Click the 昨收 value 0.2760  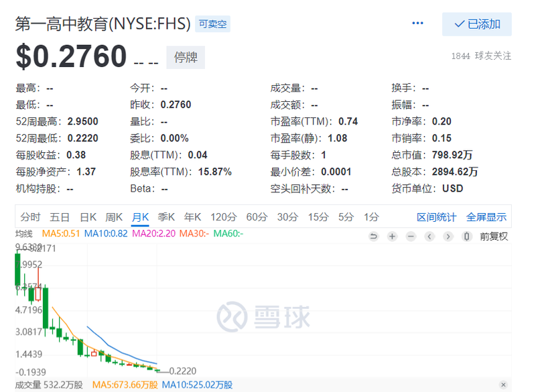point(176,105)
